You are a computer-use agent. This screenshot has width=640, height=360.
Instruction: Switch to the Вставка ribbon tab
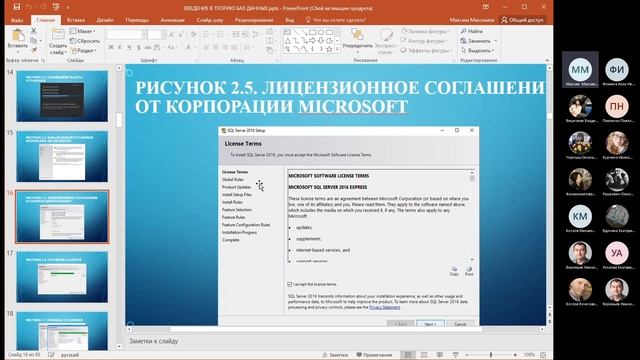[x=76, y=20]
